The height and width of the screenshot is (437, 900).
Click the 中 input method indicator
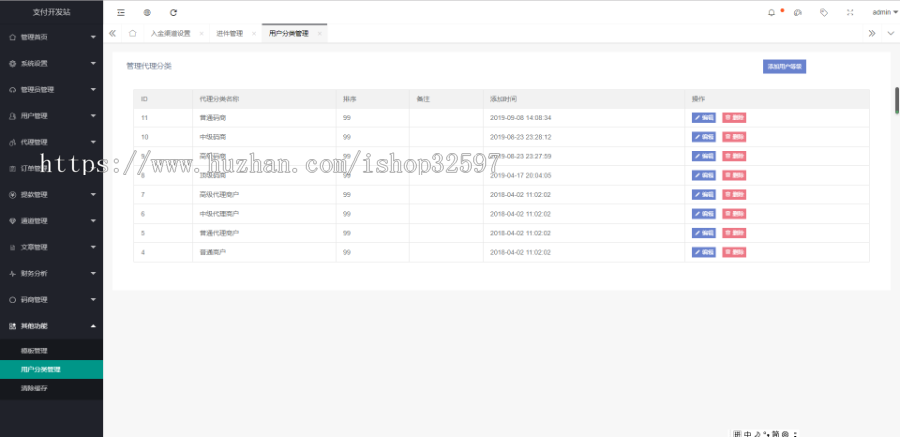click(748, 434)
